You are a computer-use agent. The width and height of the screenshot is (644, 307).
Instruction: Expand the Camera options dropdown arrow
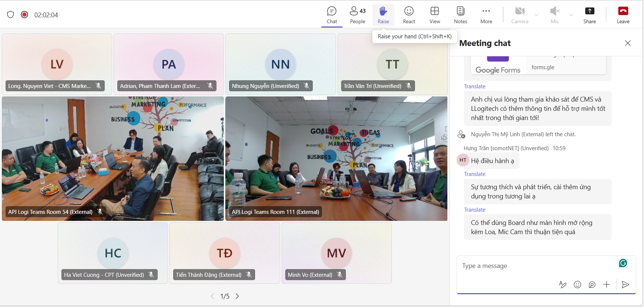coord(536,15)
